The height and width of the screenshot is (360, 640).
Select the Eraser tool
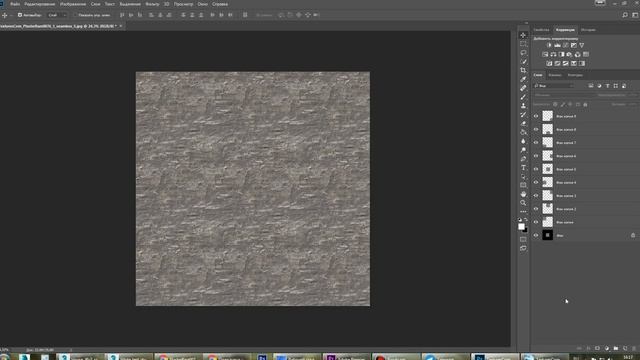pyautogui.click(x=523, y=123)
